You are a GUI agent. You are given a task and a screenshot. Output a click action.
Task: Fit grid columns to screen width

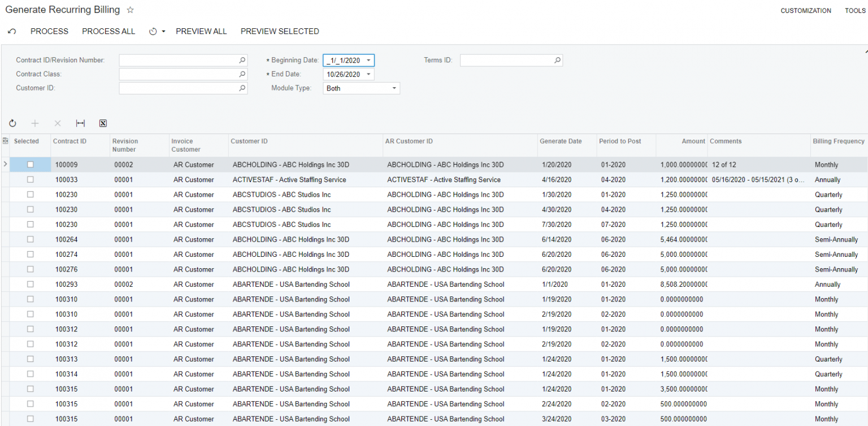(80, 123)
